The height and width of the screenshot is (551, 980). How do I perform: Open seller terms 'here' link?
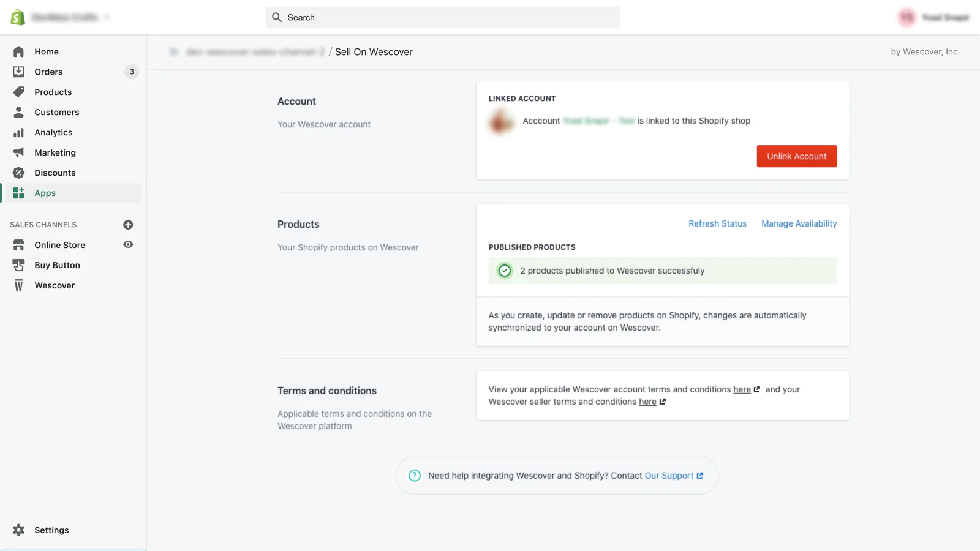coord(647,402)
